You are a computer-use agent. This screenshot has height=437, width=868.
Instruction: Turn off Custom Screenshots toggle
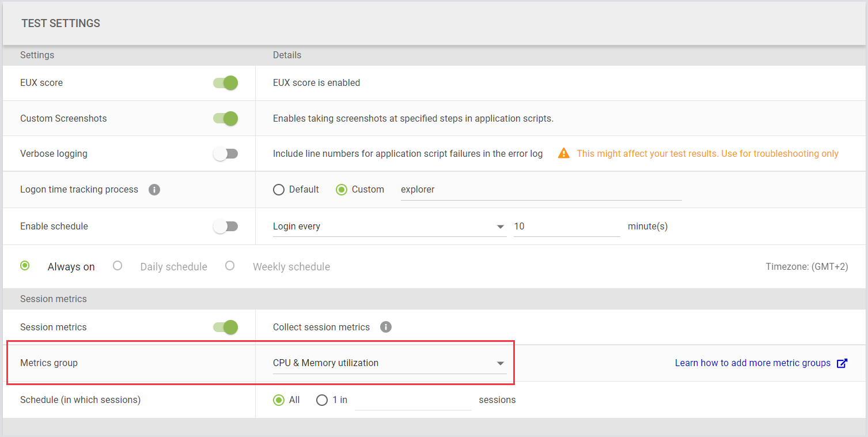point(226,119)
